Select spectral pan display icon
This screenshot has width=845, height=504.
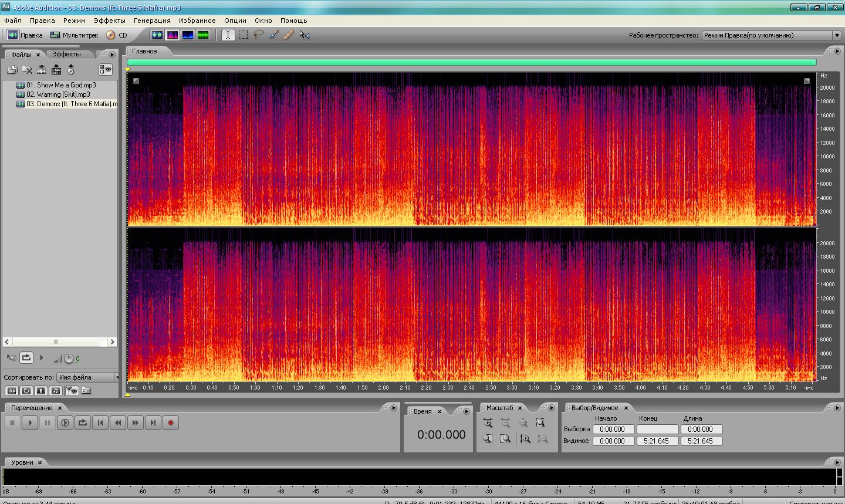pos(188,35)
